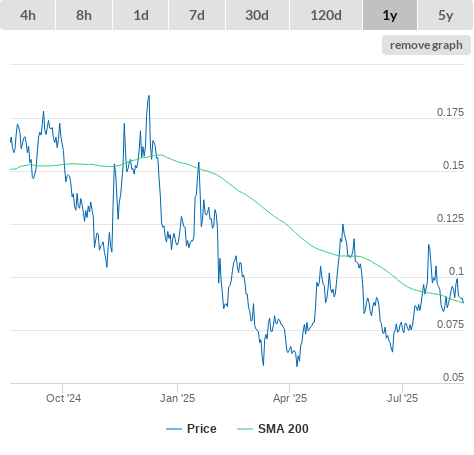Screen dimensions: 474x455
Task: Click the active 1y tab
Action: 390,15
